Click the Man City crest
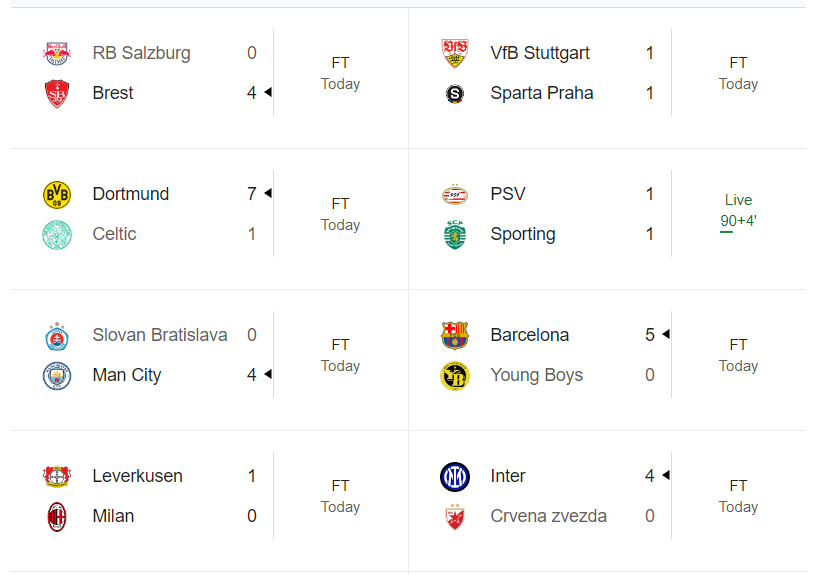Image resolution: width=840 pixels, height=575 pixels. point(57,375)
